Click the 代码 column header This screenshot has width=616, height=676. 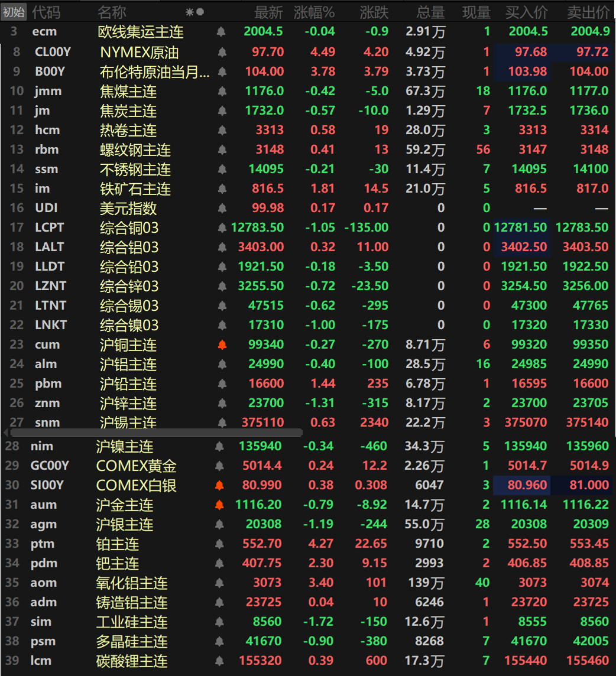click(x=46, y=12)
